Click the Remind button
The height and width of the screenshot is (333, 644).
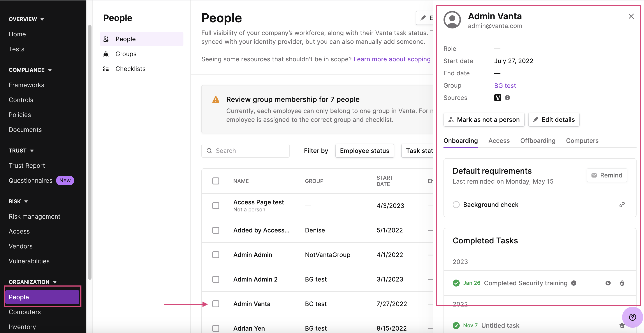point(607,175)
